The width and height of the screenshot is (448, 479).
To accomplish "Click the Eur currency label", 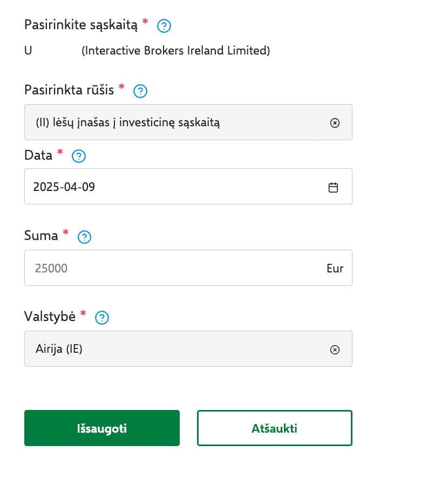I will coord(335,268).
